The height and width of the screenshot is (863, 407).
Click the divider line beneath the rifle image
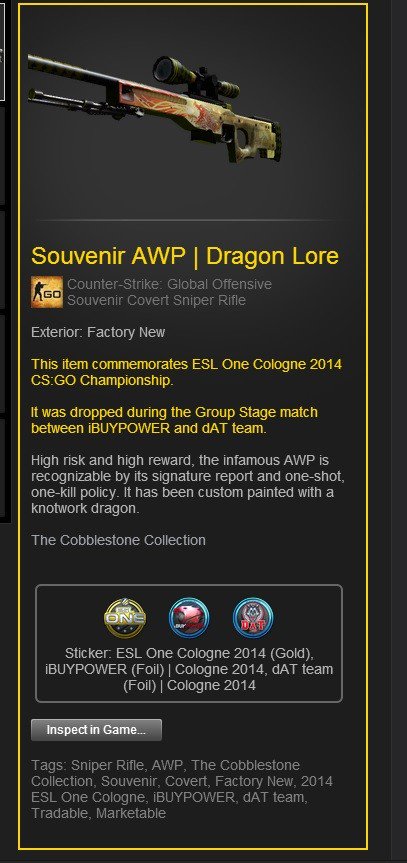193,220
